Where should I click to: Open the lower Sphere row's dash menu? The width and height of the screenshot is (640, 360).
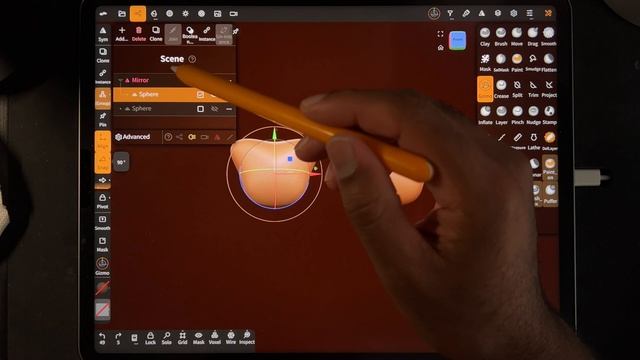point(229,109)
